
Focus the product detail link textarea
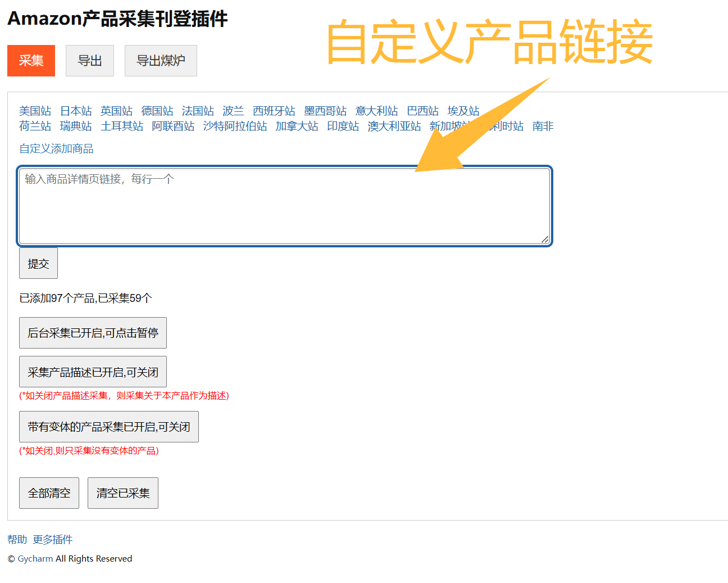coord(285,206)
